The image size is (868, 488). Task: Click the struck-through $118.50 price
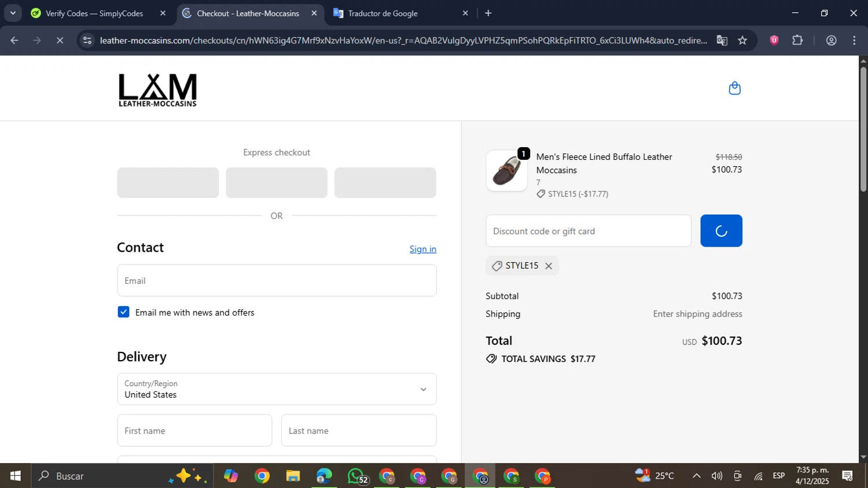[729, 157]
